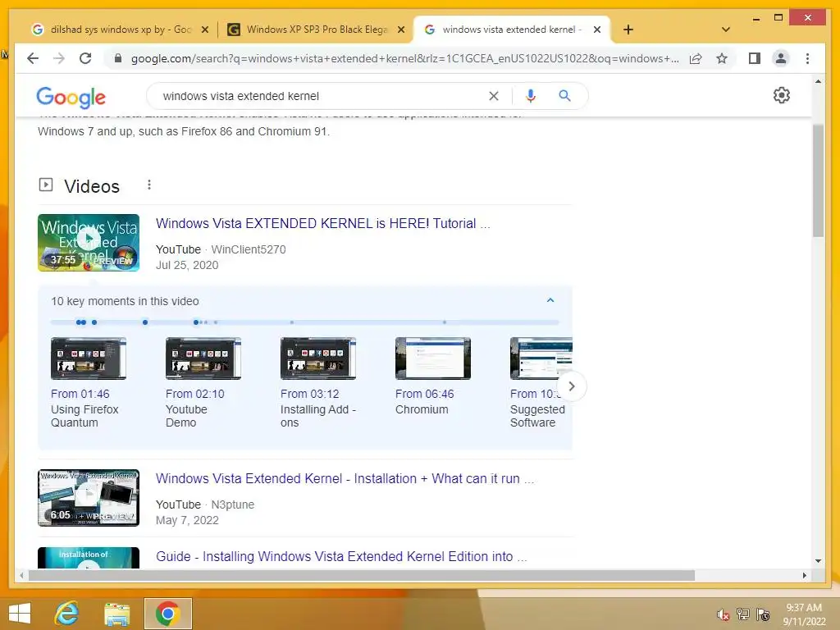Click the vertical scrollbar thumb
This screenshot has width=840, height=630.
818,180
